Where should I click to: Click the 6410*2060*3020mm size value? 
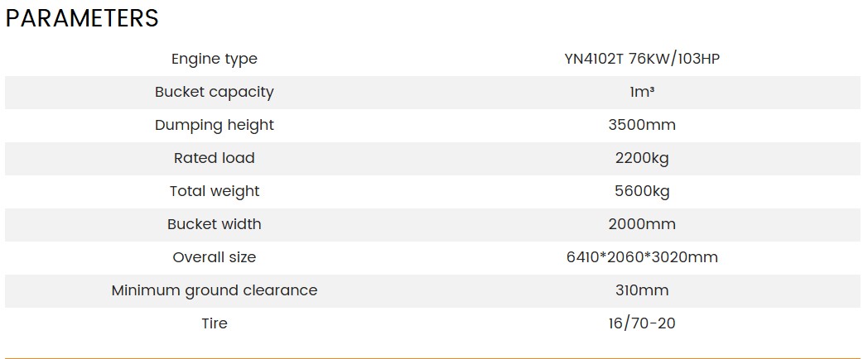coord(642,257)
